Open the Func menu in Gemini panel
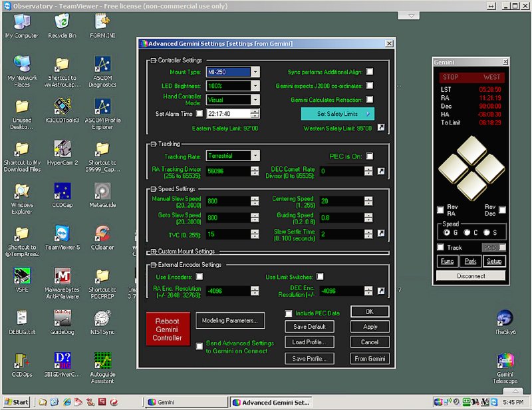532x410 pixels. pos(447,261)
